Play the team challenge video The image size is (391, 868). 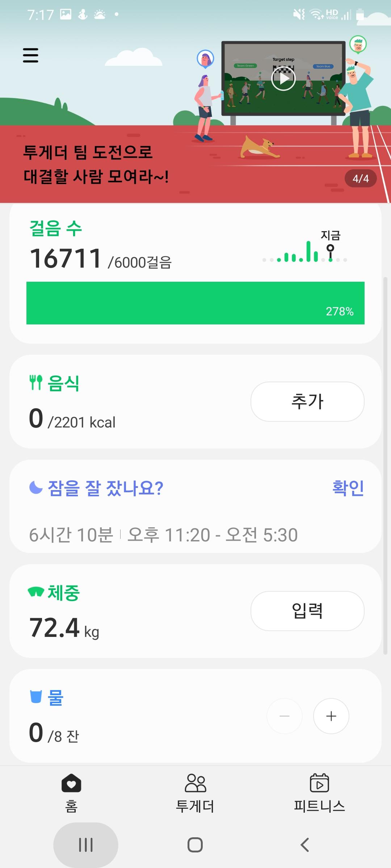pos(283,78)
